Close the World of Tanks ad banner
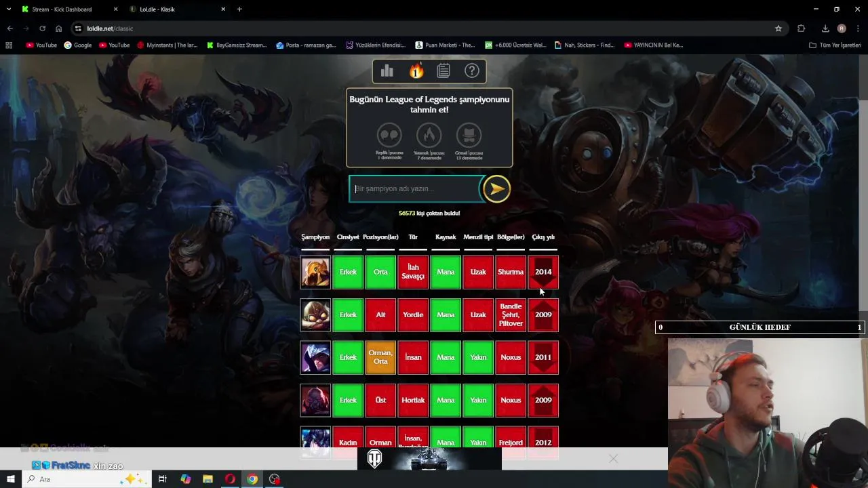 point(613,459)
